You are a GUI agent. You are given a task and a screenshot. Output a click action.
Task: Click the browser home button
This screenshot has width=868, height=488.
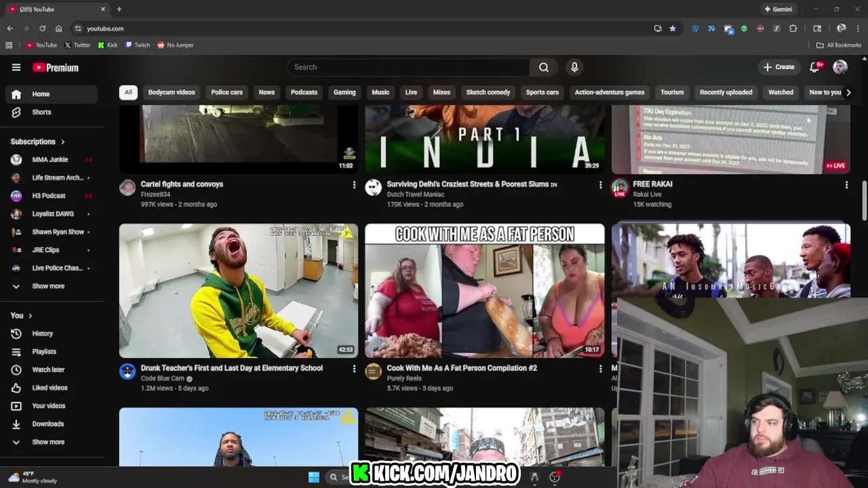(58, 28)
